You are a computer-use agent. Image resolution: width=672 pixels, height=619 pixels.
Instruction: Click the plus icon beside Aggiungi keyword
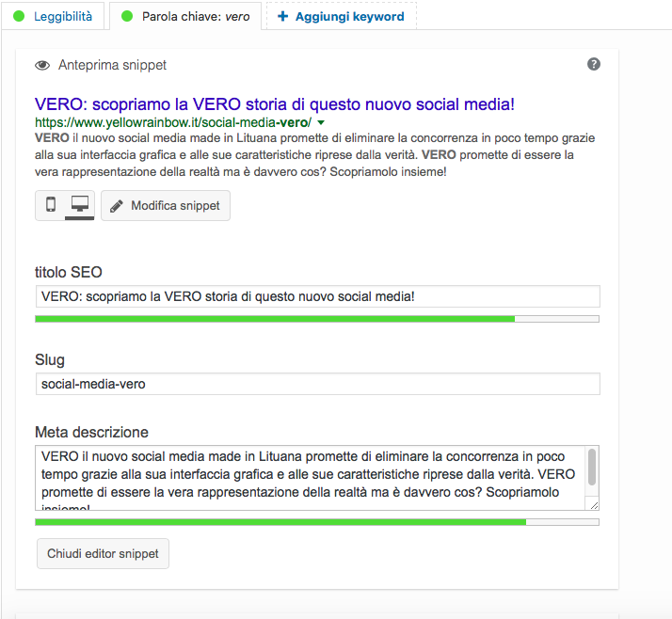tap(283, 16)
